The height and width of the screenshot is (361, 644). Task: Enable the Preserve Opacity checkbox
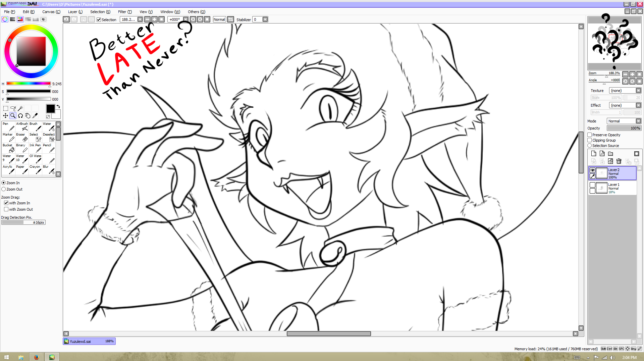pyautogui.click(x=589, y=135)
